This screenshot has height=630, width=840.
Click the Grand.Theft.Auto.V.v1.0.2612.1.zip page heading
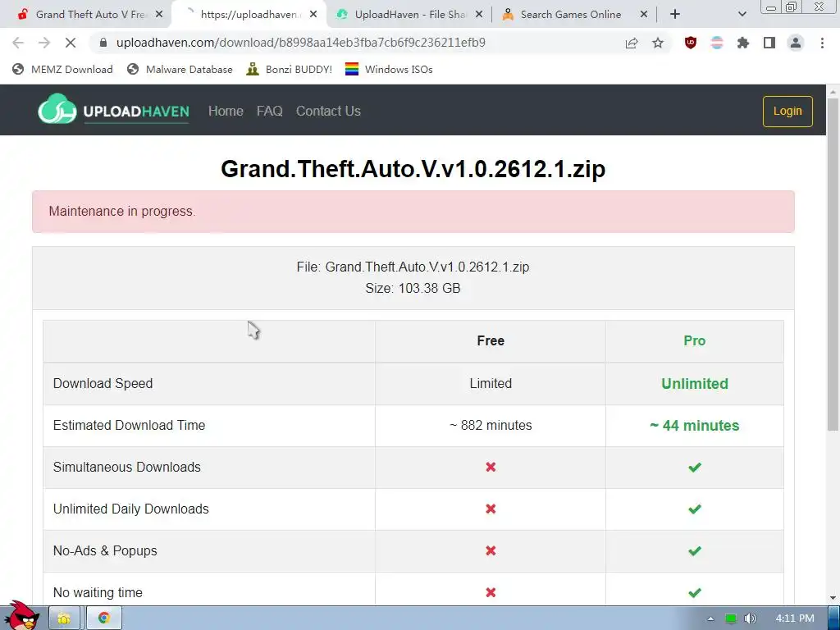point(413,169)
